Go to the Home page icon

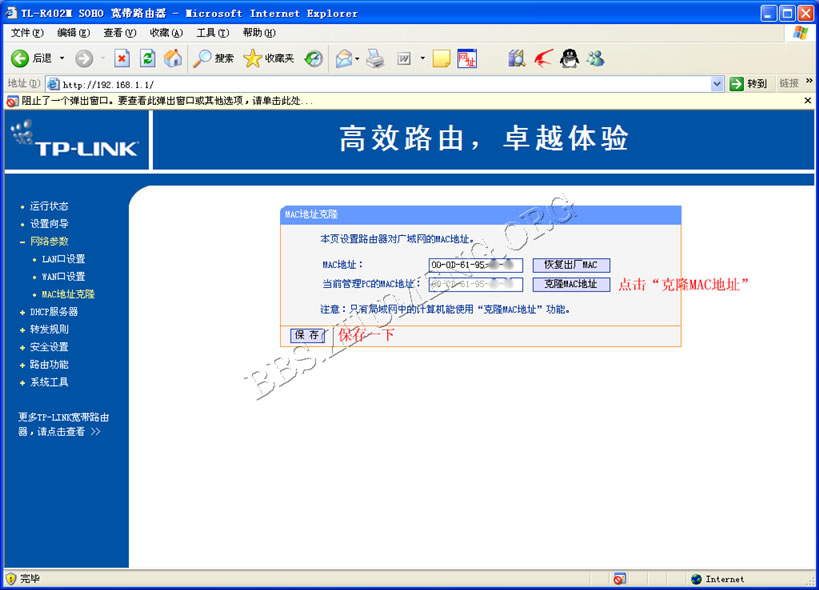coord(173,58)
